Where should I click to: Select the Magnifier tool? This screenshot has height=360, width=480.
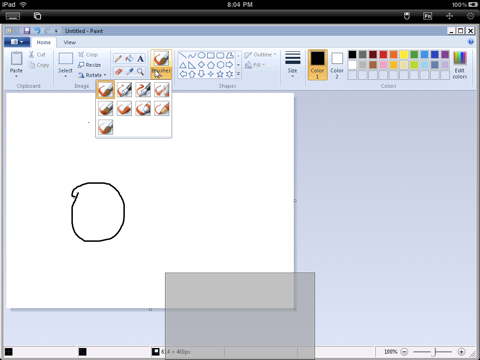pyautogui.click(x=140, y=71)
